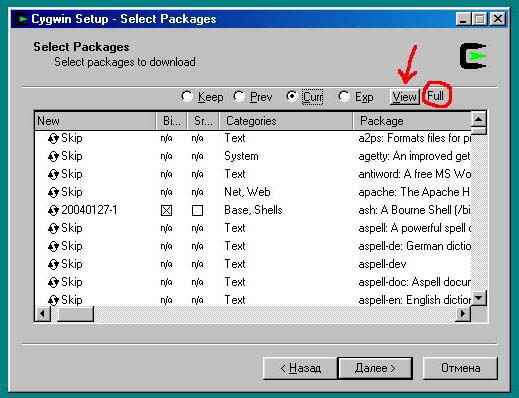The width and height of the screenshot is (519, 398).
Task: Click the Cygwin title bar icon
Action: coord(22,19)
